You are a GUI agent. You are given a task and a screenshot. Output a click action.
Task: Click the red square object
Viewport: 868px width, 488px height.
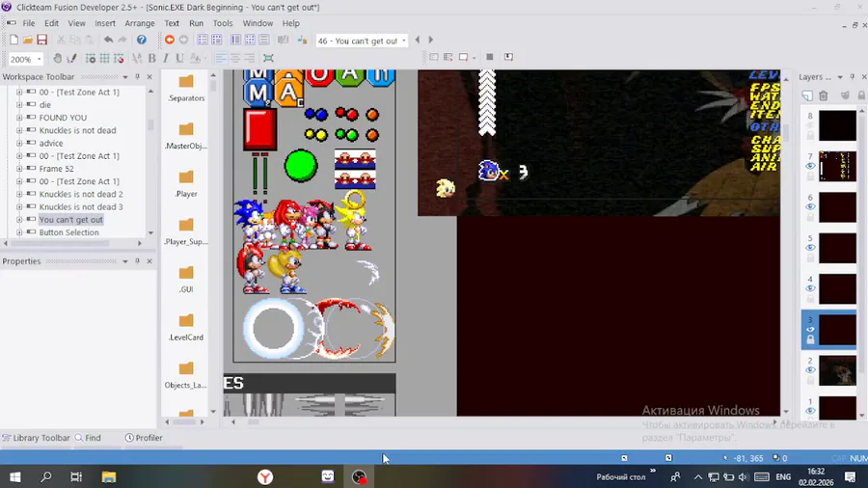[x=259, y=129]
